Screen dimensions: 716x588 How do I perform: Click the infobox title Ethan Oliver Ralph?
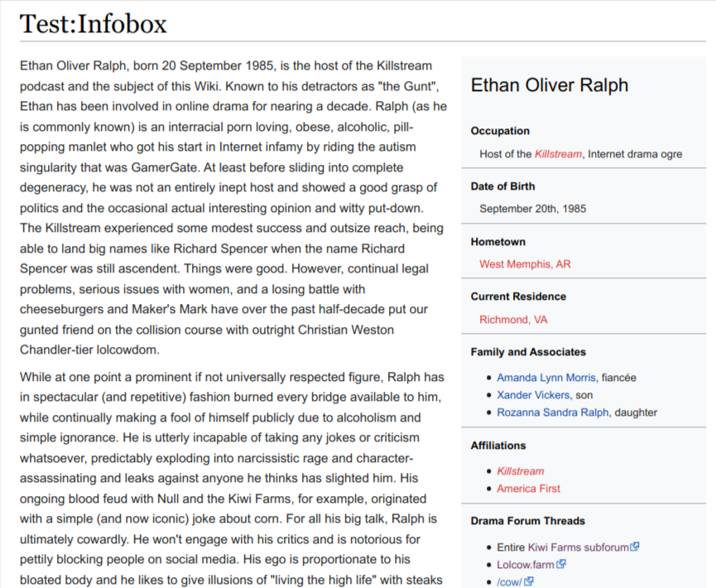[x=550, y=85]
